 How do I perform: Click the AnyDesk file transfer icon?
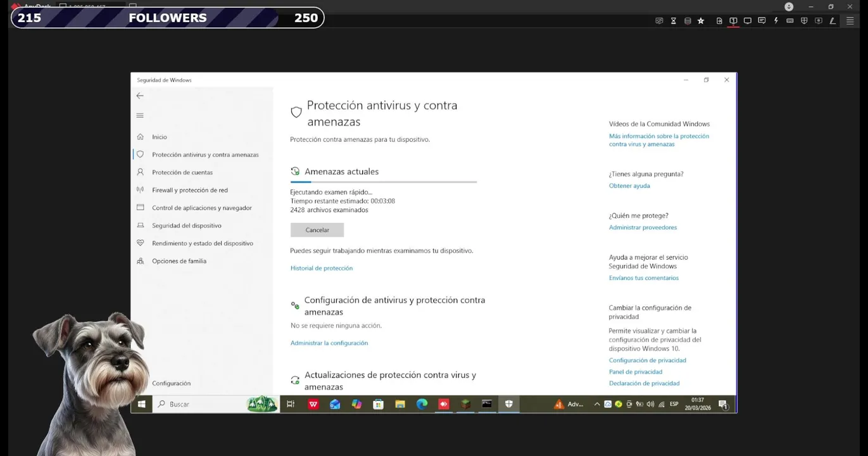pyautogui.click(x=719, y=21)
